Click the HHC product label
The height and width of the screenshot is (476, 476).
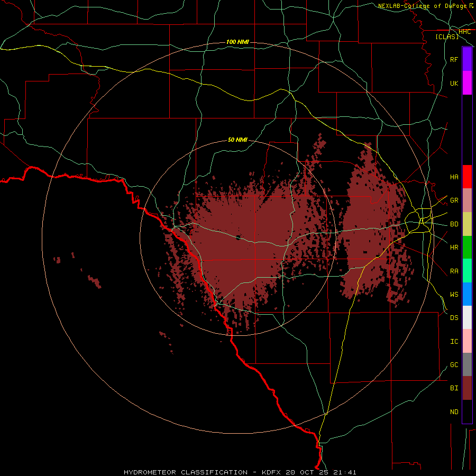coord(464,32)
